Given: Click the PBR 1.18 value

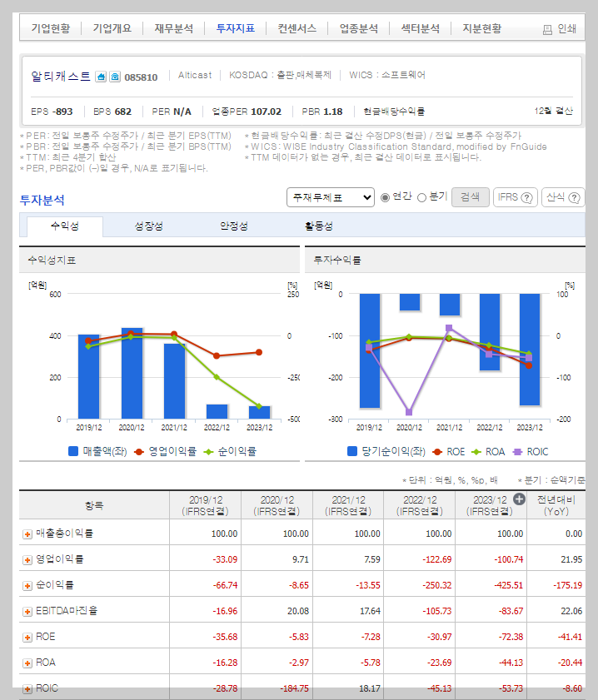Looking at the screenshot, I should [332, 112].
